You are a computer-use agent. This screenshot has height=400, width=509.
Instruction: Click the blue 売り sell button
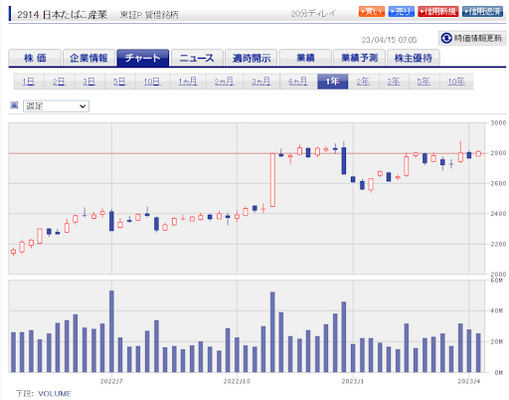pos(401,12)
